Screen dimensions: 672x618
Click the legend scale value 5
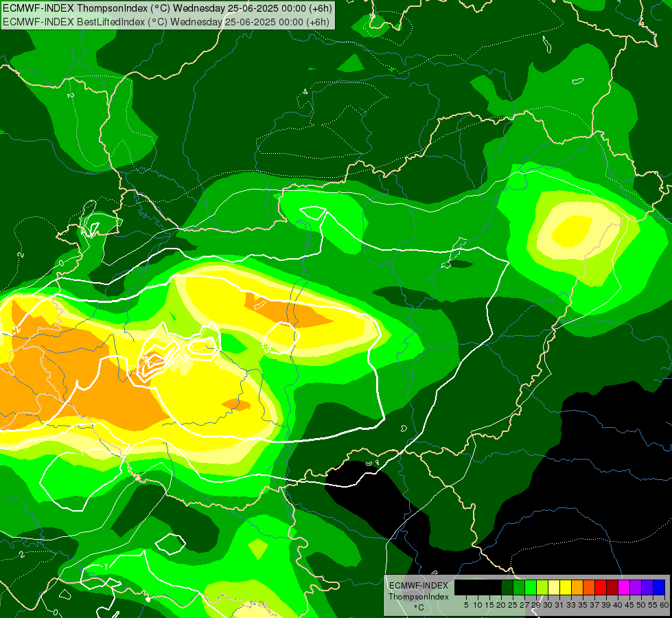466,605
